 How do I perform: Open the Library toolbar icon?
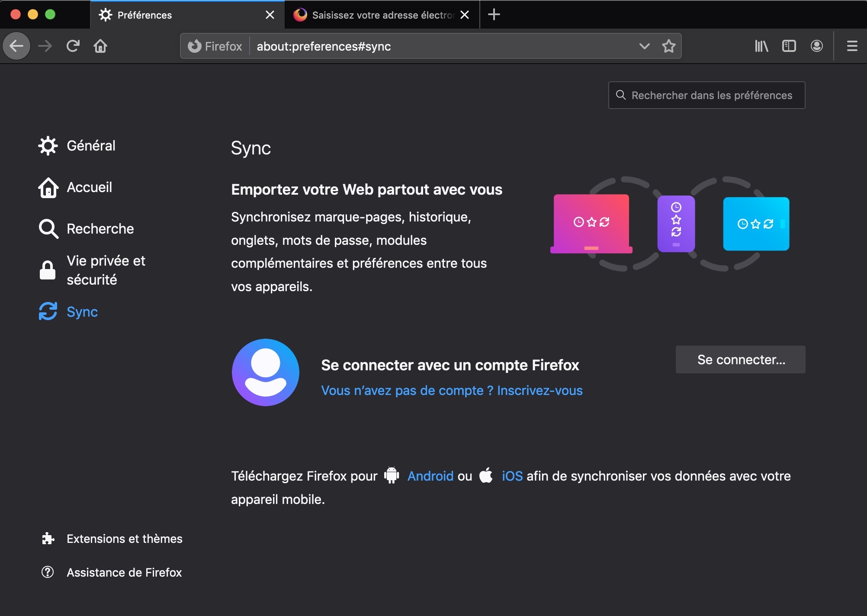[x=761, y=46]
